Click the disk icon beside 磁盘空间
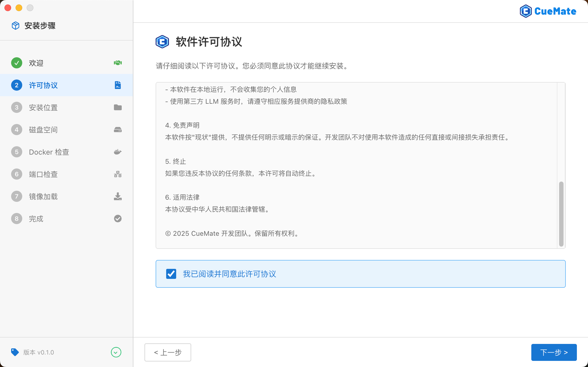The image size is (588, 367). (x=118, y=130)
